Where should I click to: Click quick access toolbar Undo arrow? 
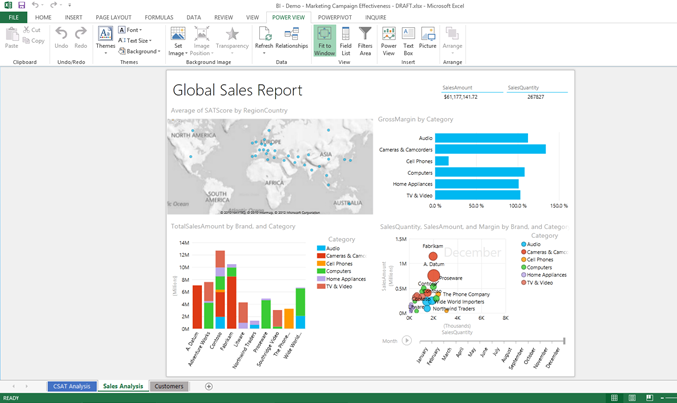(35, 5)
